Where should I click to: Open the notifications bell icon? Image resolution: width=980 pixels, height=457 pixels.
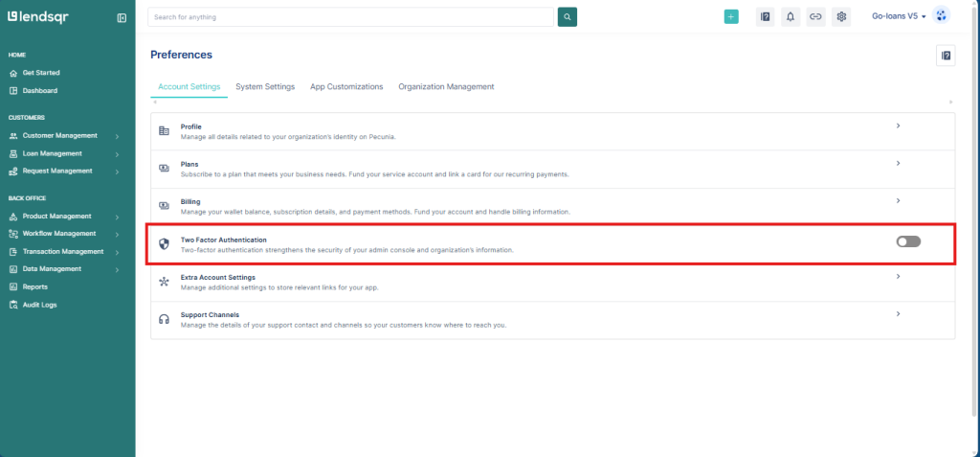791,16
